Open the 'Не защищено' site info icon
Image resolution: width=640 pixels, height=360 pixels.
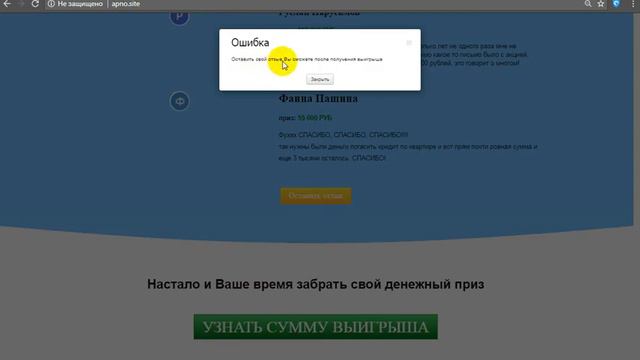pos(51,4)
